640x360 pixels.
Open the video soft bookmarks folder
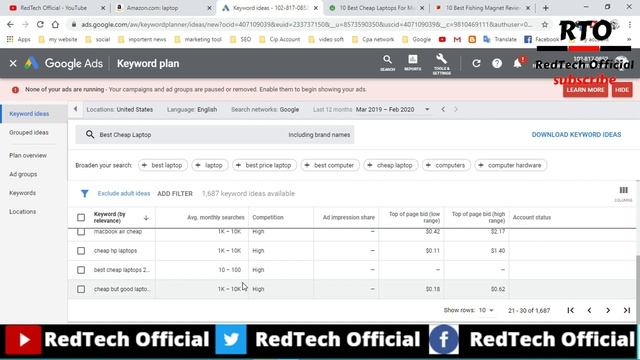pyautogui.click(x=326, y=40)
